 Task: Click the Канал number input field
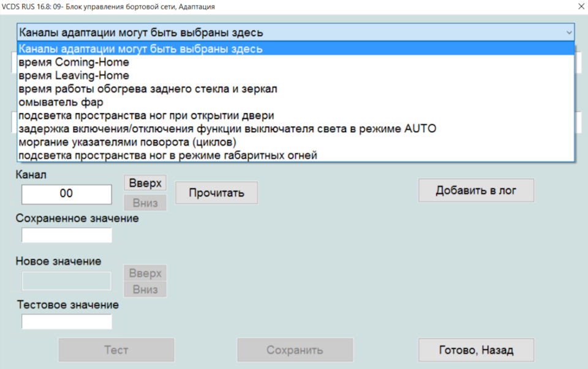[66, 194]
